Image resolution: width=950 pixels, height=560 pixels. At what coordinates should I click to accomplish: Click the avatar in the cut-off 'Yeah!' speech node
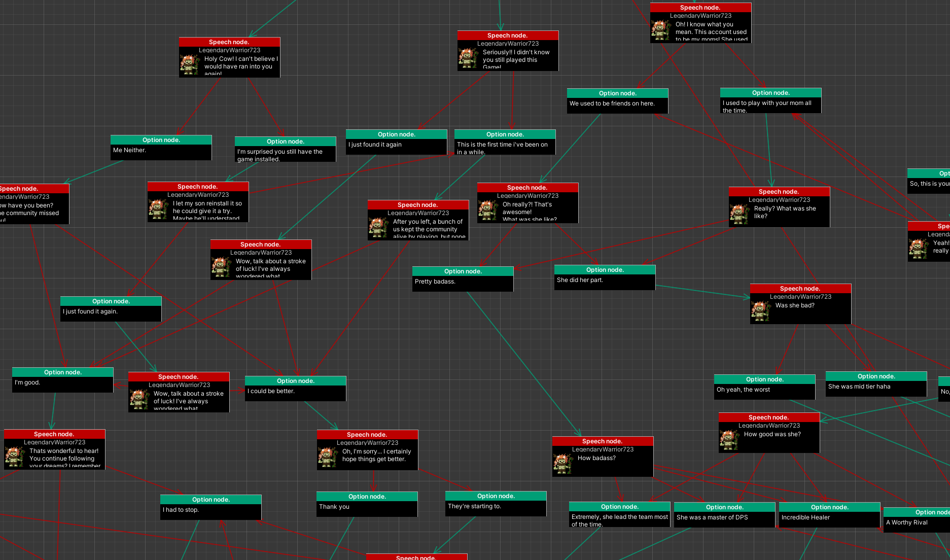coord(919,249)
